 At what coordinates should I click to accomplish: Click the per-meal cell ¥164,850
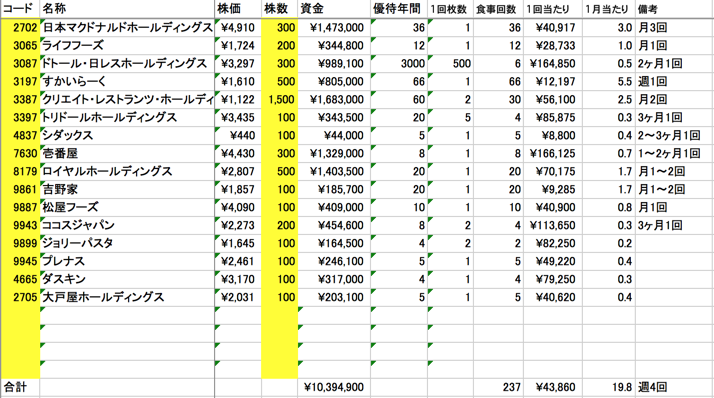pos(552,64)
